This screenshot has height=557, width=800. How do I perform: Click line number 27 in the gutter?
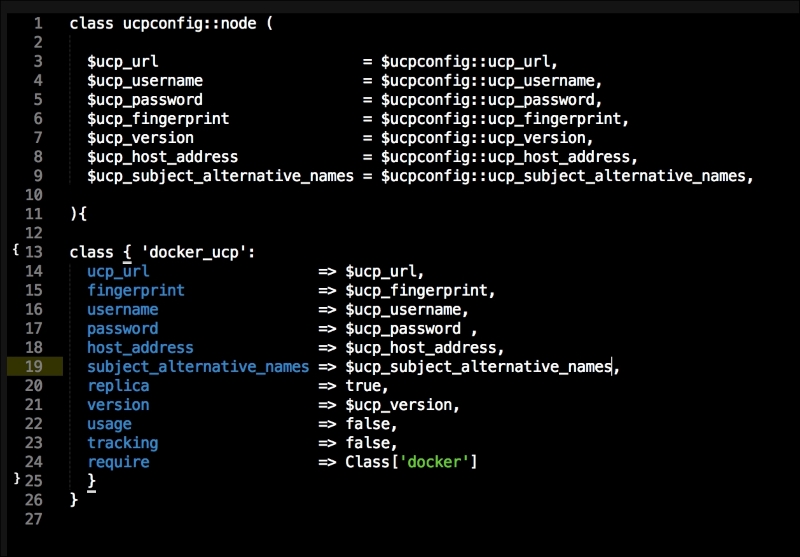point(33,519)
